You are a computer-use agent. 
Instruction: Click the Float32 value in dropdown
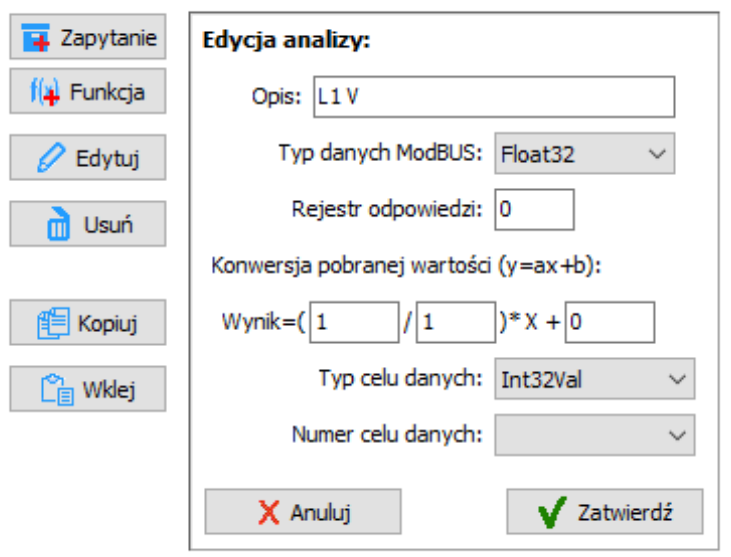click(537, 154)
